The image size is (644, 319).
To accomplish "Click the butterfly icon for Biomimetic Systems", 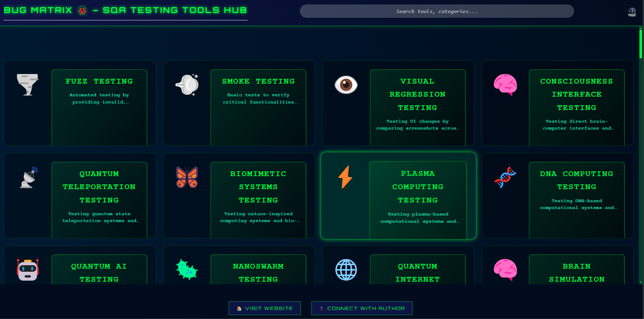I will click(187, 177).
